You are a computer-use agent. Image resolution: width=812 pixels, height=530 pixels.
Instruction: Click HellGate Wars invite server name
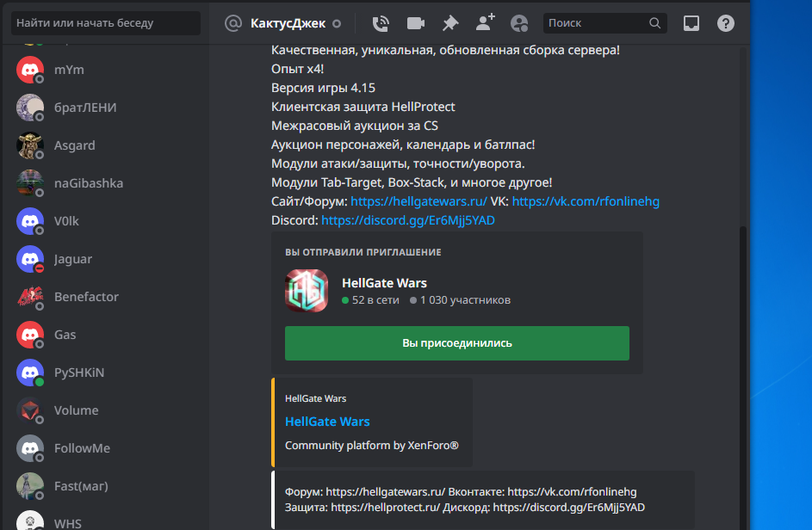[384, 283]
